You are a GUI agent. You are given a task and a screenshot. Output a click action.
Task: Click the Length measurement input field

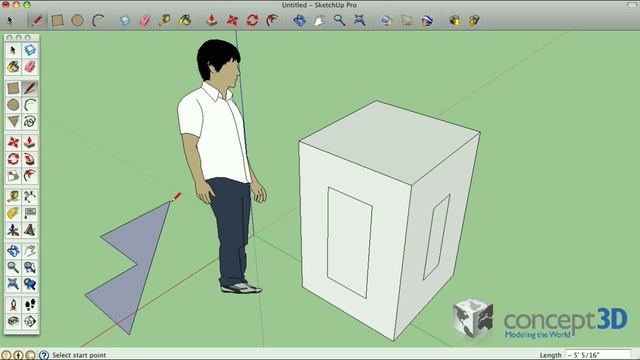click(x=598, y=355)
